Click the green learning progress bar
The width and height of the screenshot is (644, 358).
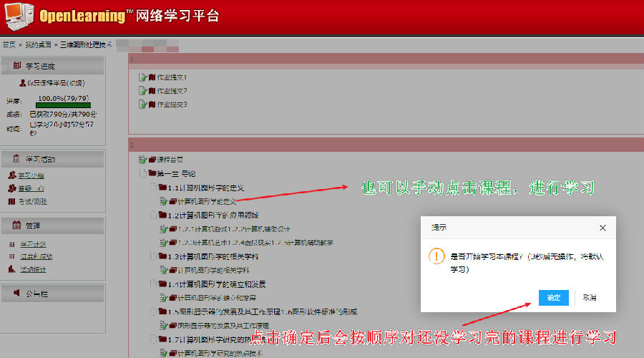click(63, 105)
